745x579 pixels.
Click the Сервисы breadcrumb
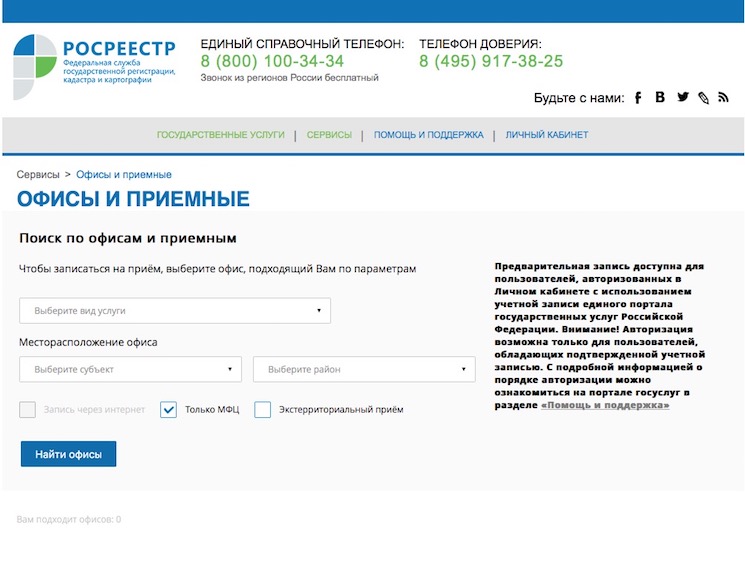click(x=38, y=174)
